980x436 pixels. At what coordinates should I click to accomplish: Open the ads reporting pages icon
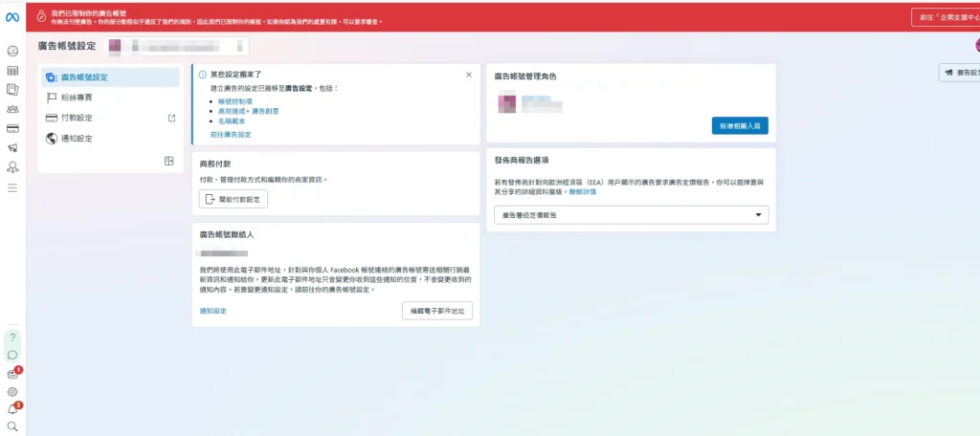pos(12,89)
